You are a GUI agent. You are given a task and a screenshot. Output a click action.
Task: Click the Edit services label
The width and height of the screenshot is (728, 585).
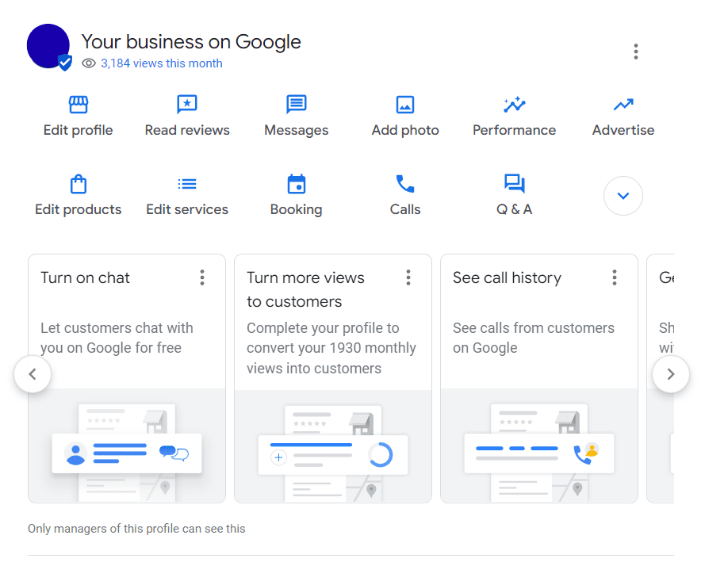[187, 210]
